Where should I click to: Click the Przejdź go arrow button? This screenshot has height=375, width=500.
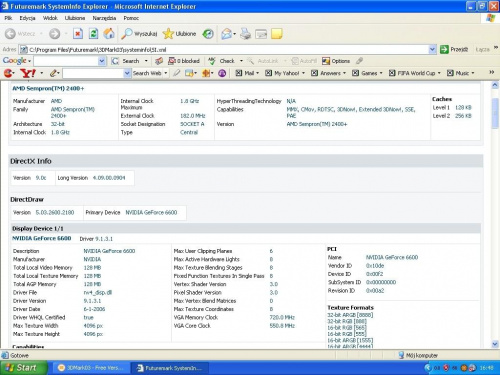pyautogui.click(x=454, y=49)
